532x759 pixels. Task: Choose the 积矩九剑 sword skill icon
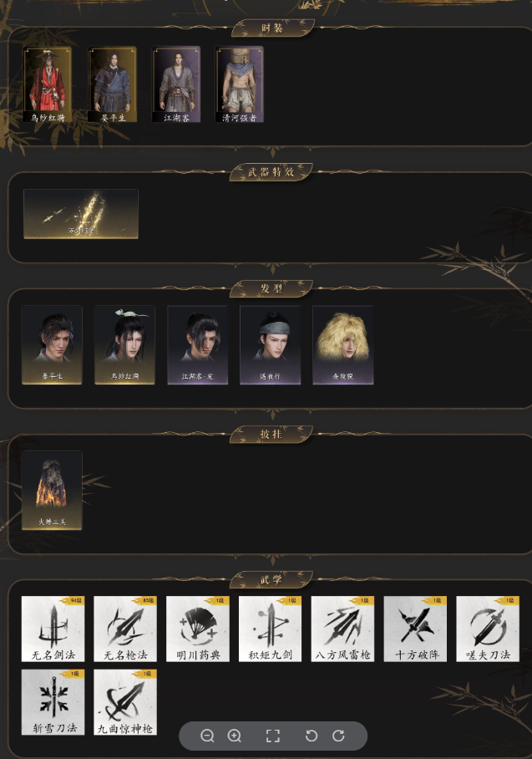point(271,629)
